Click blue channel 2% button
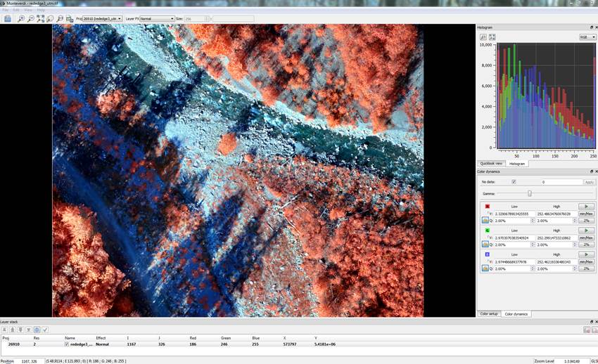This screenshot has height=364, width=598. [x=587, y=268]
